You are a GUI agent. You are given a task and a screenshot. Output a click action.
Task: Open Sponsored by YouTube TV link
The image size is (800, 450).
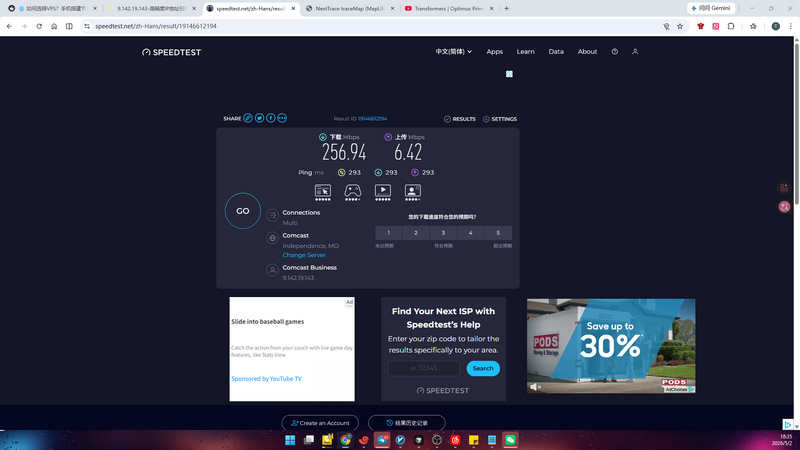coord(266,379)
